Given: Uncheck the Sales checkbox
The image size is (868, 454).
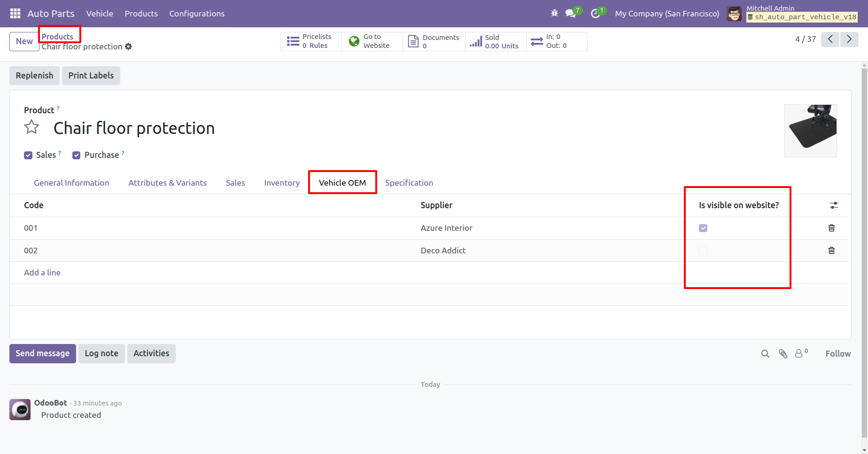Looking at the screenshot, I should [x=28, y=156].
